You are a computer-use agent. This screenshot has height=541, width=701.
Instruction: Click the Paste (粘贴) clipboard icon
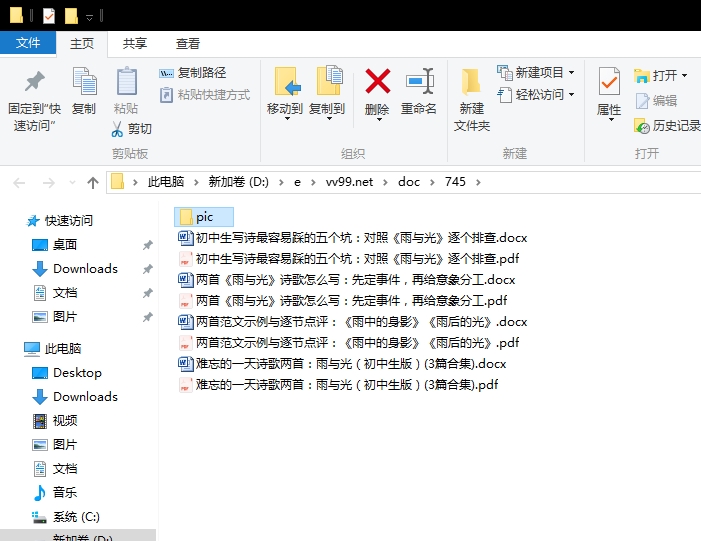tap(126, 81)
